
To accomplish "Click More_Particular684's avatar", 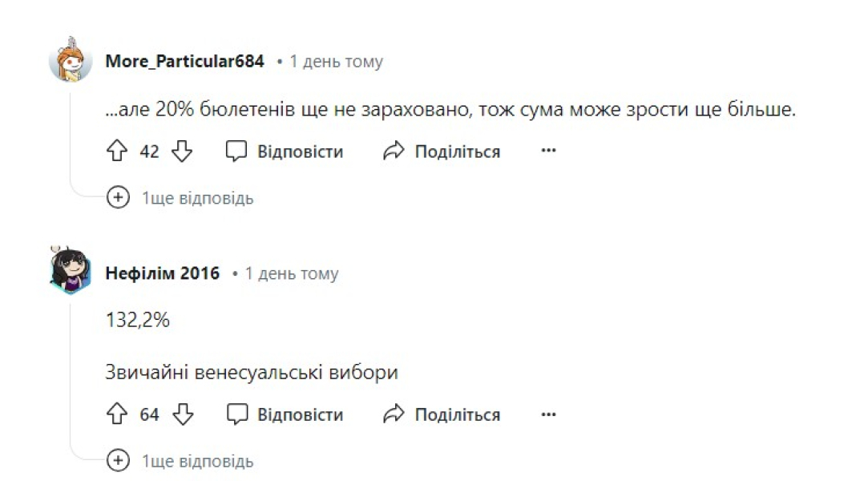I will [x=70, y=60].
